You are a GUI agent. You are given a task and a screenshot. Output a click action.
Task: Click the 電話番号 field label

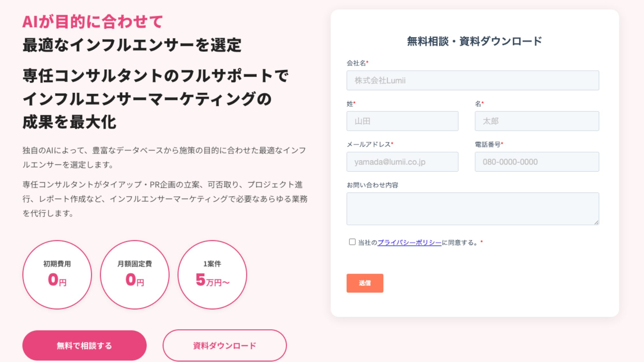coord(489,144)
